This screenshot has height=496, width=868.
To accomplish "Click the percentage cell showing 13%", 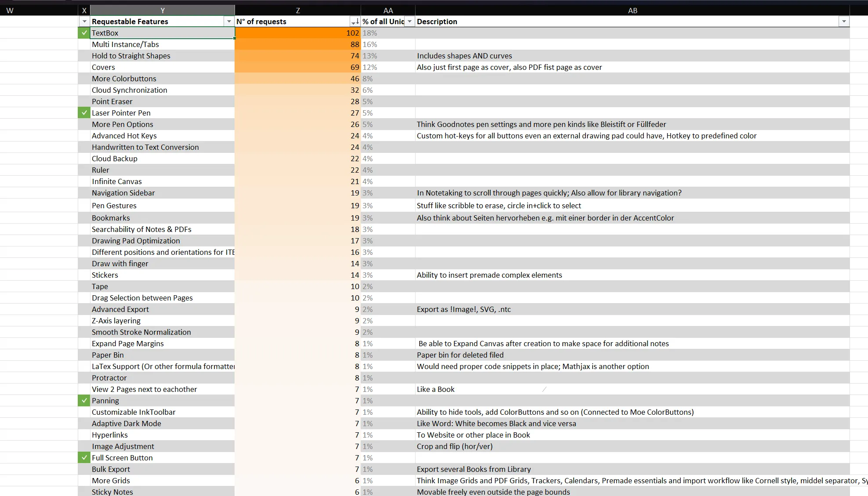I will (388, 56).
